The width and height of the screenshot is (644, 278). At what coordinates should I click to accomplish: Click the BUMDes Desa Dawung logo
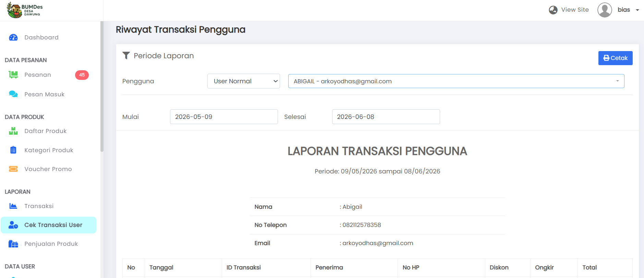[x=25, y=10]
